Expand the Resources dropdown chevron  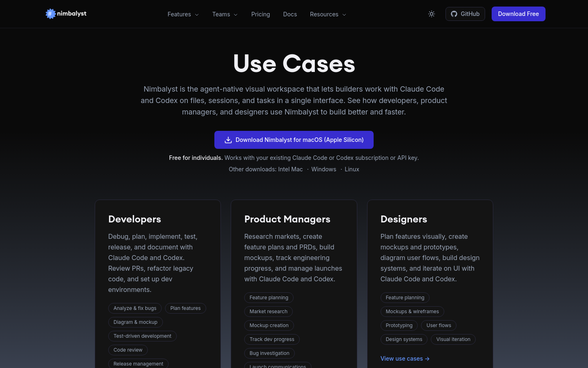tap(344, 15)
